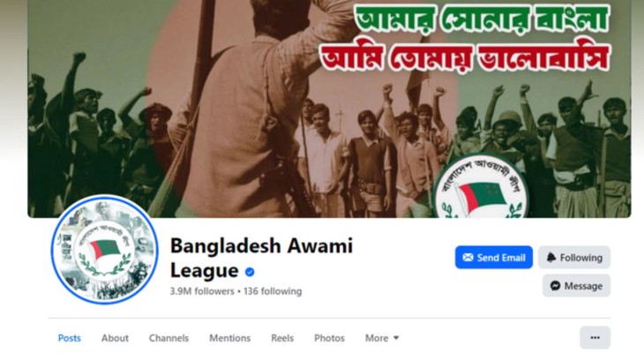
Task: Open the 136 following link
Action: (x=273, y=291)
